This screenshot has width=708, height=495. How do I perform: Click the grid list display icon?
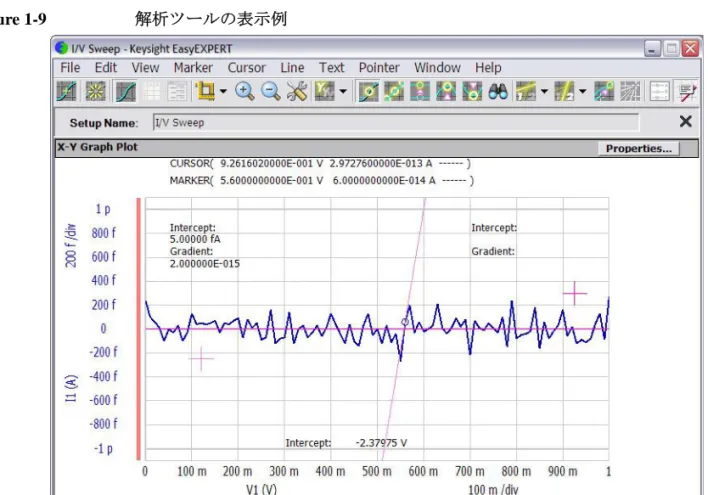[151, 92]
